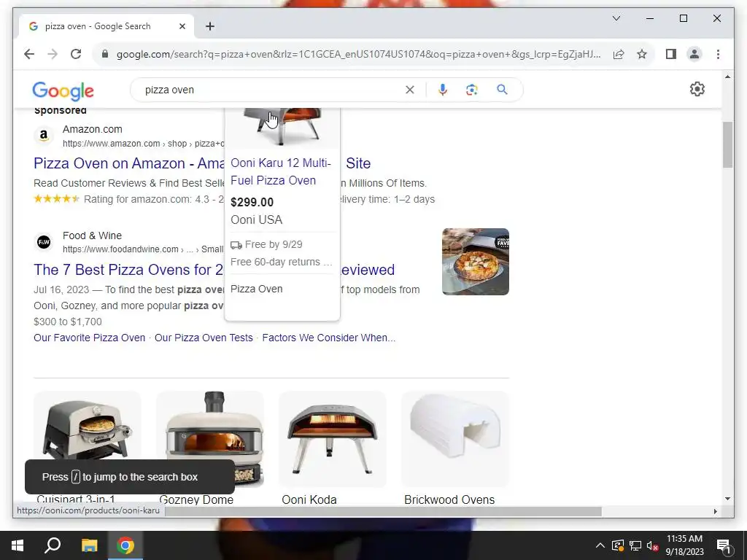747x560 pixels.
Task: Submit search with magnifier button
Action: click(x=502, y=90)
